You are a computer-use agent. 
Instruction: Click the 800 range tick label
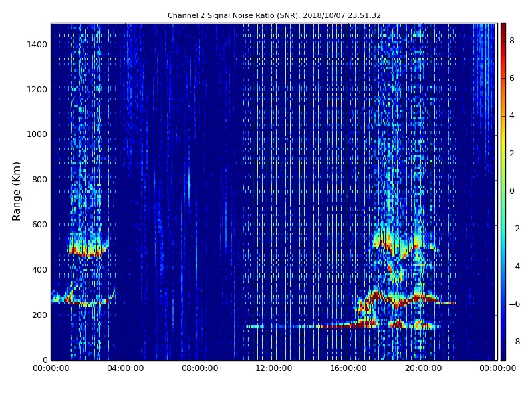(x=39, y=180)
